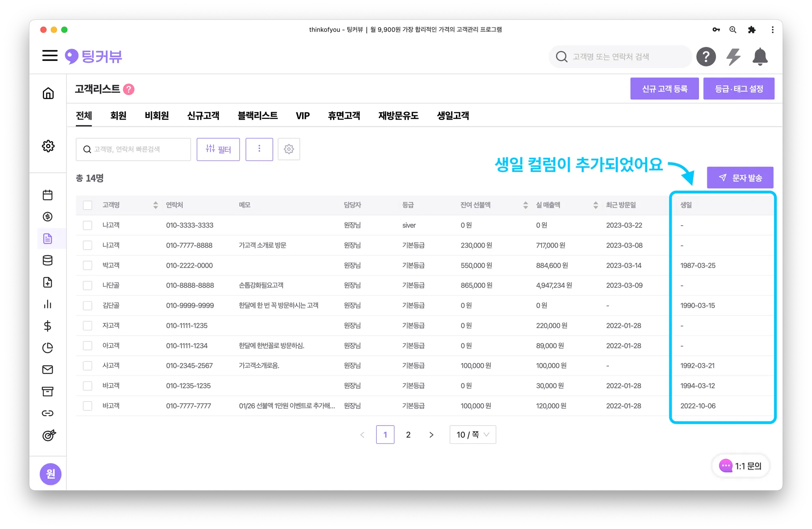
Task: Click the bar chart statistics icon
Action: point(48,304)
